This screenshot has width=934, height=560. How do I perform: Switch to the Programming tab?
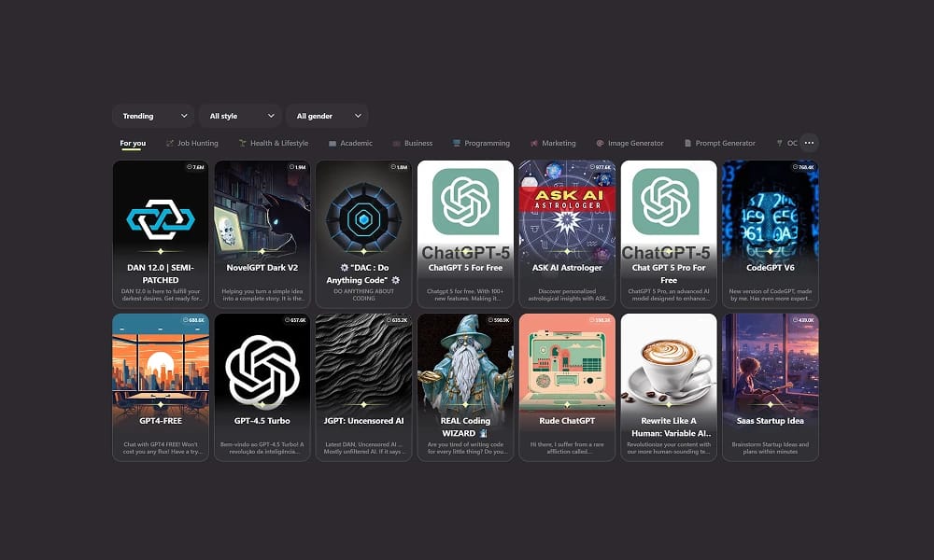click(x=481, y=144)
